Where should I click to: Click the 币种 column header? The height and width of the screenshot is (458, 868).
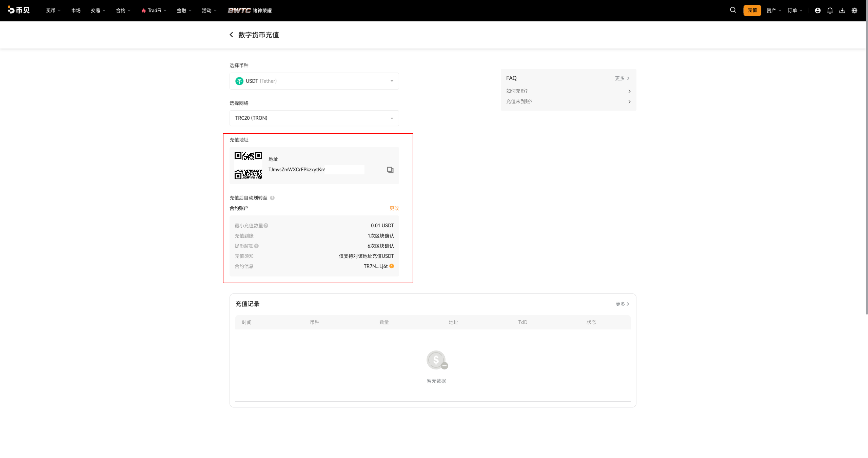click(314, 322)
